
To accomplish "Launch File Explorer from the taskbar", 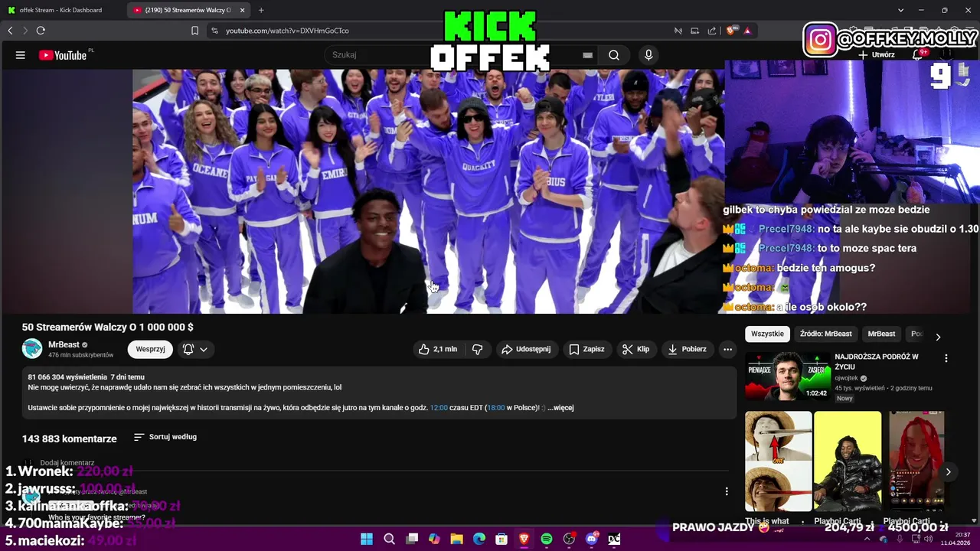I will (456, 539).
